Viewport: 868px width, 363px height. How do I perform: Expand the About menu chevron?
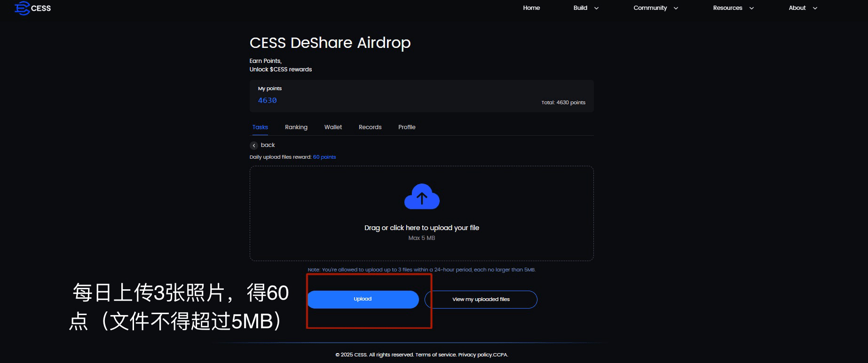pos(815,8)
